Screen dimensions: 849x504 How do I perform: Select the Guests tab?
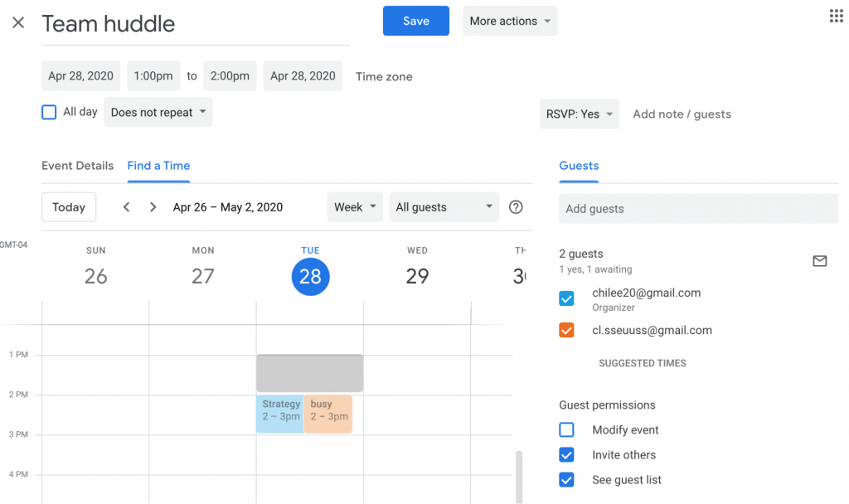pos(579,166)
